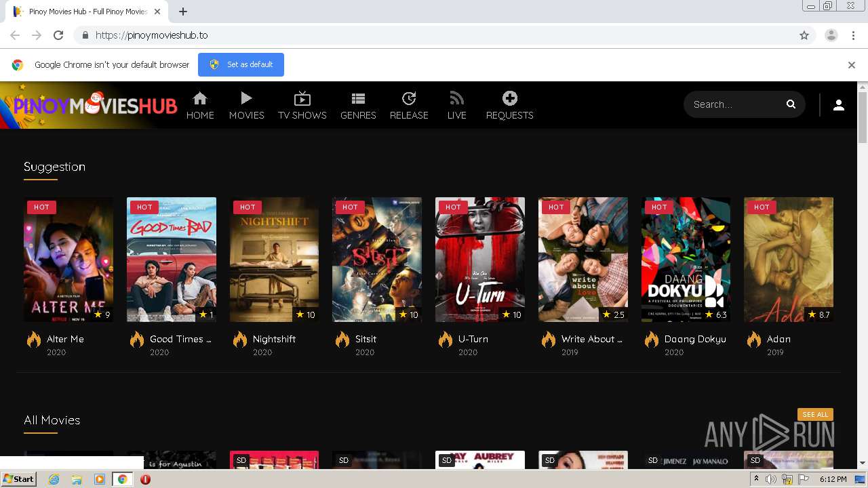Launch Internet Explorer from taskbar

pos(54,479)
